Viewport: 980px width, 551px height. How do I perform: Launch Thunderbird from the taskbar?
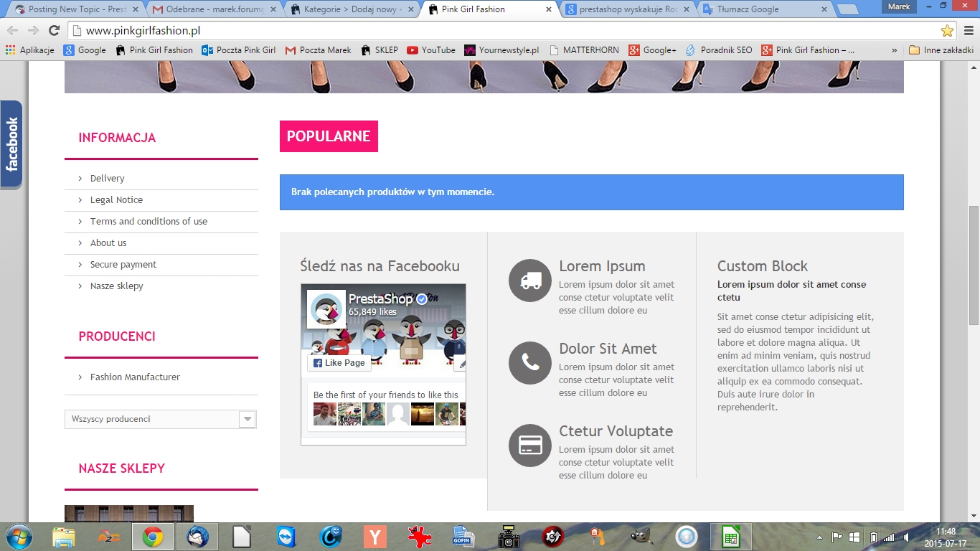[x=197, y=537]
